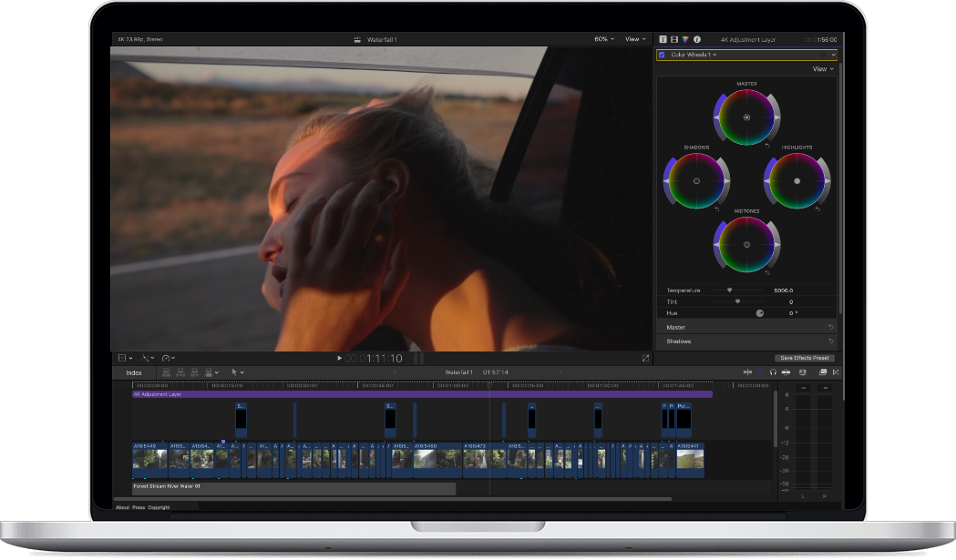Reset the Highlights color wheel
Image resolution: width=956 pixels, height=560 pixels.
pyautogui.click(x=817, y=209)
